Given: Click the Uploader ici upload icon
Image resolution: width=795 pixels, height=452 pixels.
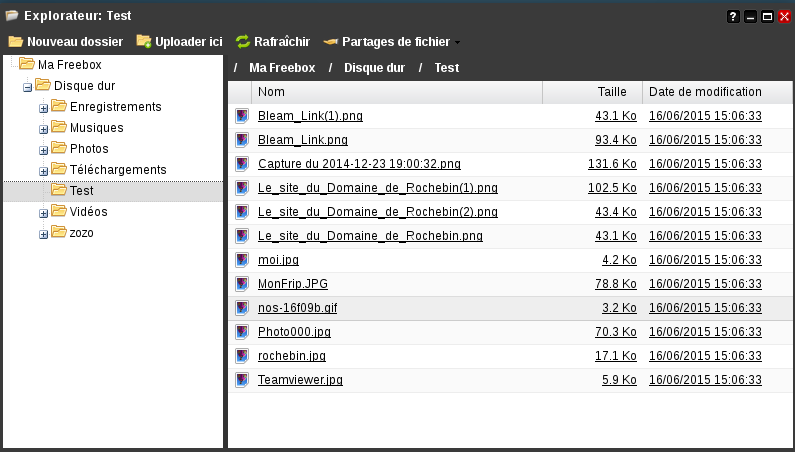Looking at the screenshot, I should point(144,42).
